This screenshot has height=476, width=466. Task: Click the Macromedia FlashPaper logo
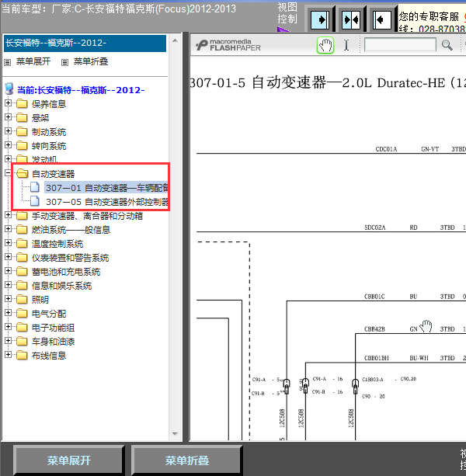228,45
